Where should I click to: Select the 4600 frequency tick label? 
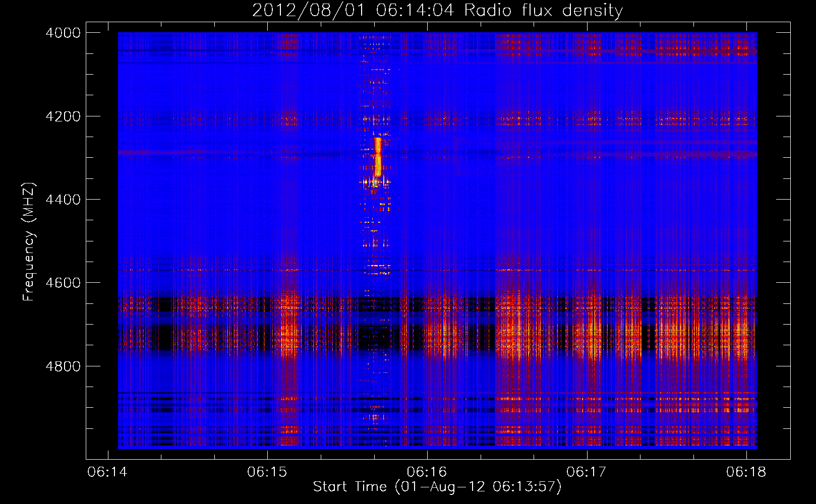pos(63,283)
